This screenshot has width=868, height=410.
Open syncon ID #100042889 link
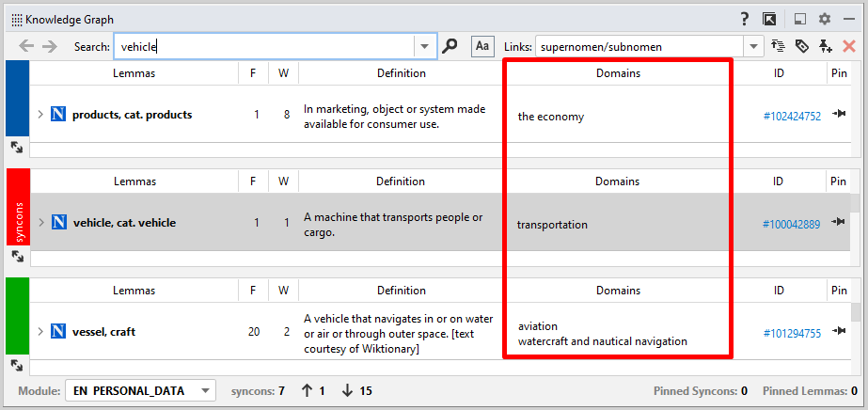click(791, 225)
